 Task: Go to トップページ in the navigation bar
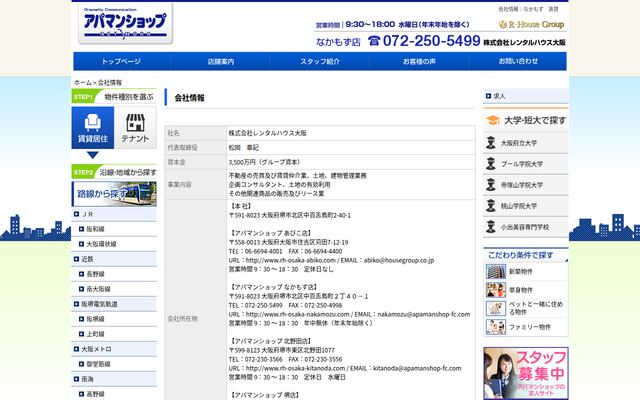[121, 61]
